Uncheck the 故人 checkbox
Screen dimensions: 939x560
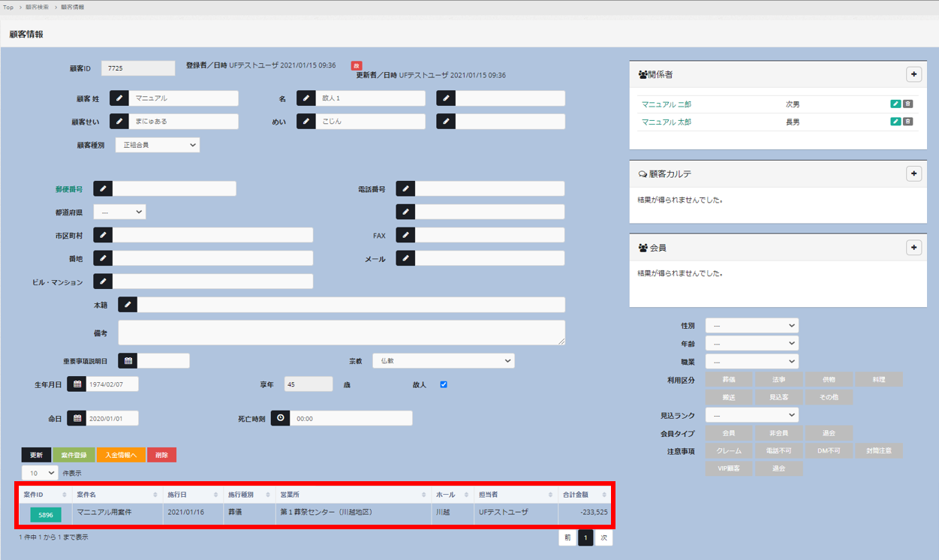point(444,384)
